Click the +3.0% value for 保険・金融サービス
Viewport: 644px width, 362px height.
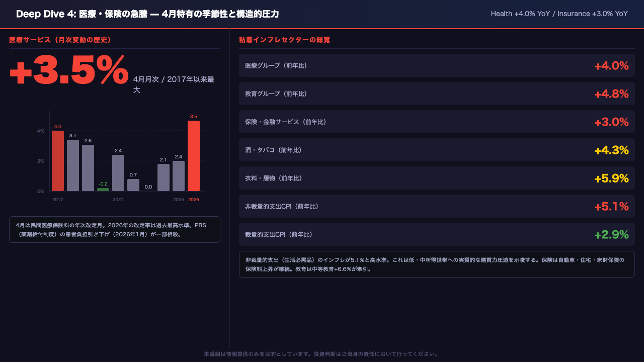pos(611,122)
